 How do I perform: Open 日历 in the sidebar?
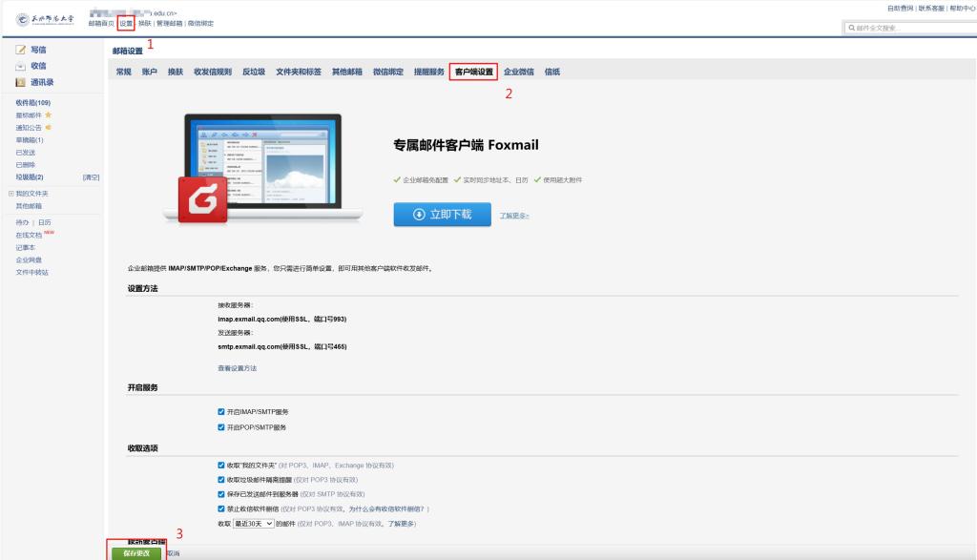pyautogui.click(x=44, y=222)
